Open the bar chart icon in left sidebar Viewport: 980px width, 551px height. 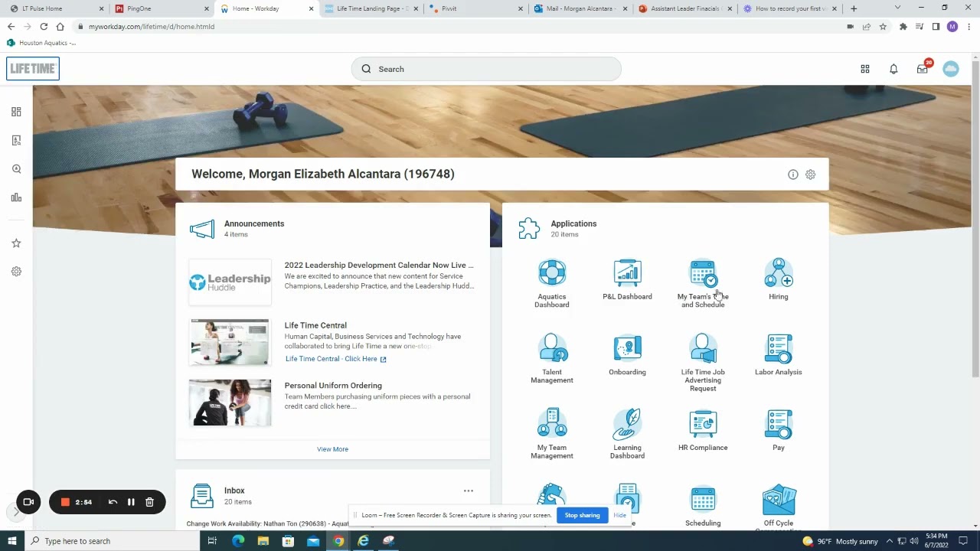(16, 197)
